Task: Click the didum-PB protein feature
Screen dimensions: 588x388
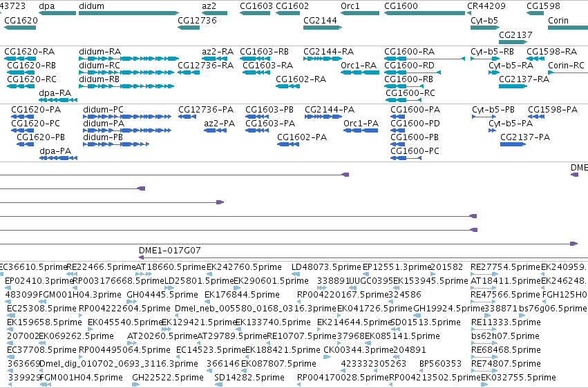Action: [x=116, y=144]
